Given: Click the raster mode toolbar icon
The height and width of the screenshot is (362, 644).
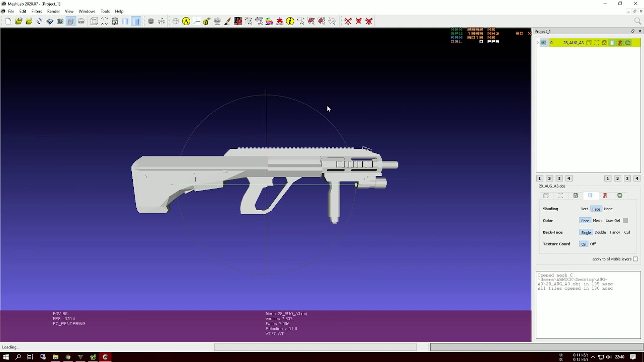Looking at the screenshot, I should (81, 21).
